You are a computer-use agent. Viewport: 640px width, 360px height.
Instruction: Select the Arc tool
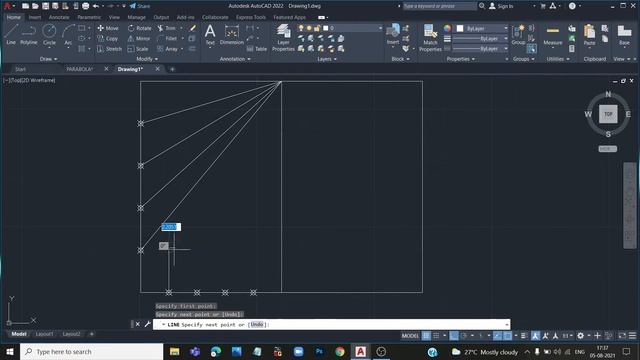(68, 34)
